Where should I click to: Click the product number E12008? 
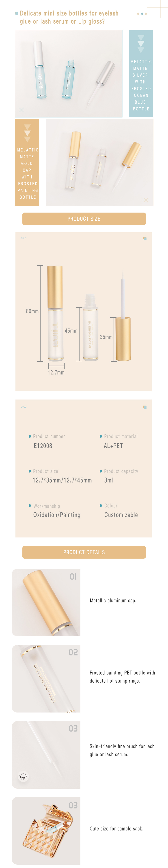[43, 446]
